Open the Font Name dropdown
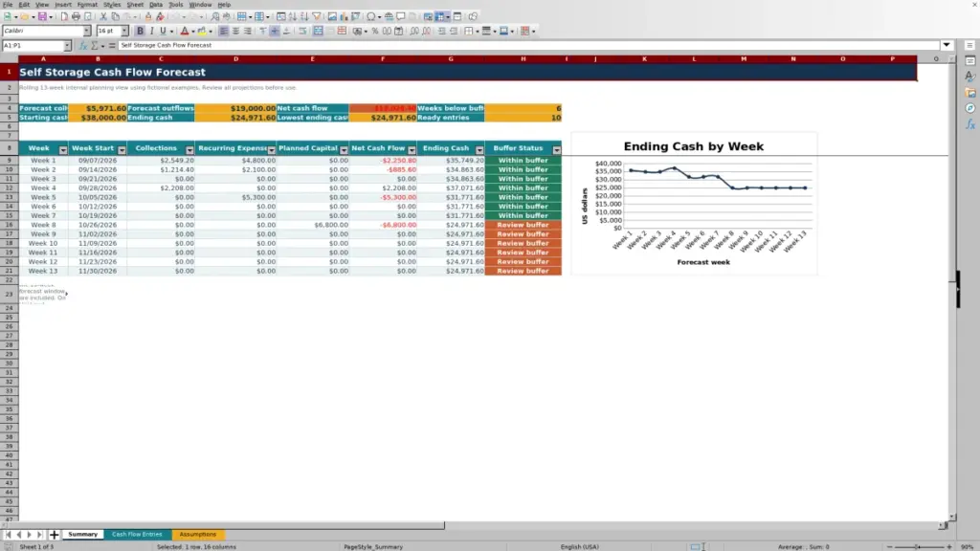 (x=87, y=32)
